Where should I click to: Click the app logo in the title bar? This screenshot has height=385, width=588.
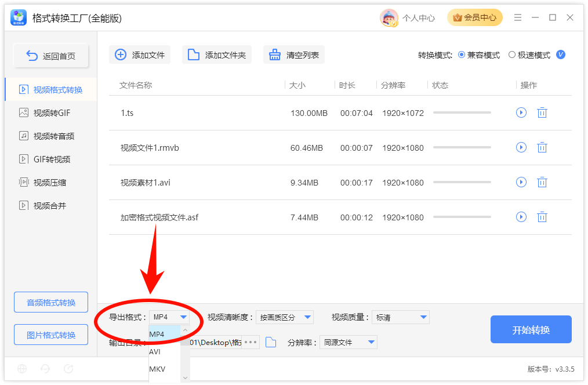point(19,17)
